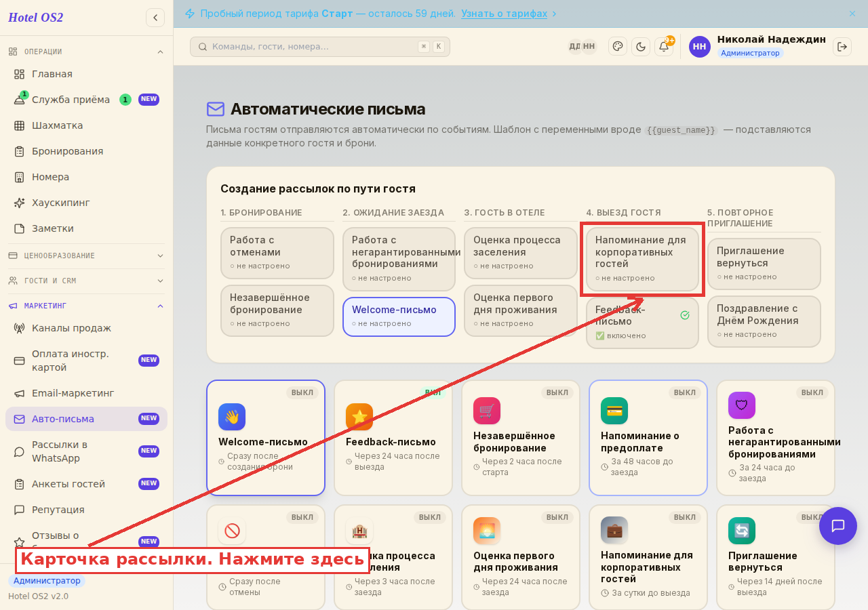Click the Feedback-письмо star icon
Viewport: 868px width, 610px height.
point(359,417)
